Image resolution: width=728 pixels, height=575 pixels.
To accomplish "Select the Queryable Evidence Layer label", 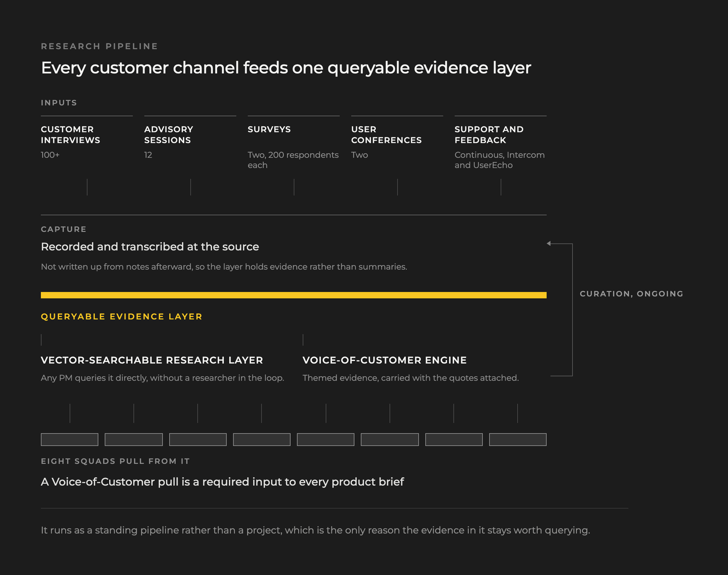I will (x=121, y=316).
